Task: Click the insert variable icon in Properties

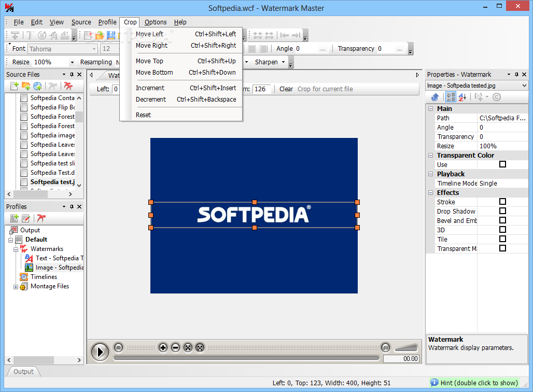Action: pyautogui.click(x=479, y=97)
